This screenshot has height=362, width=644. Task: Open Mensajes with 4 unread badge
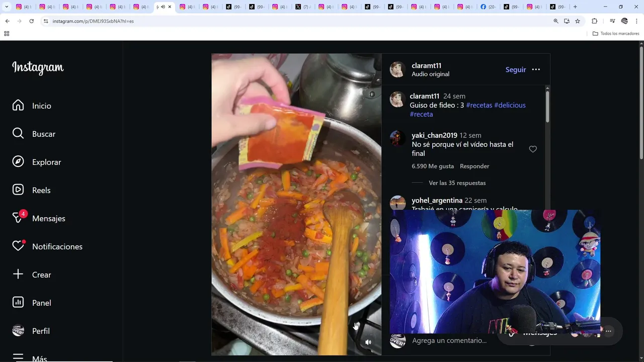19,218
